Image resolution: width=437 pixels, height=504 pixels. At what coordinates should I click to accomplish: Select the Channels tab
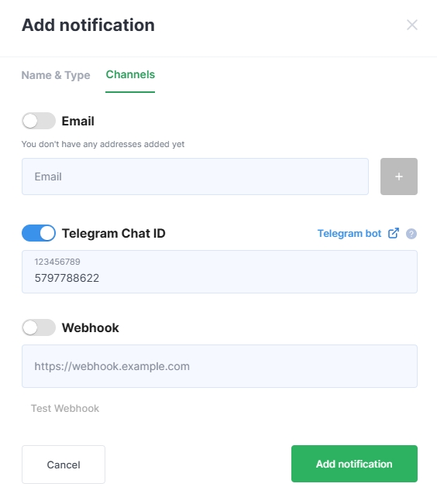point(130,74)
